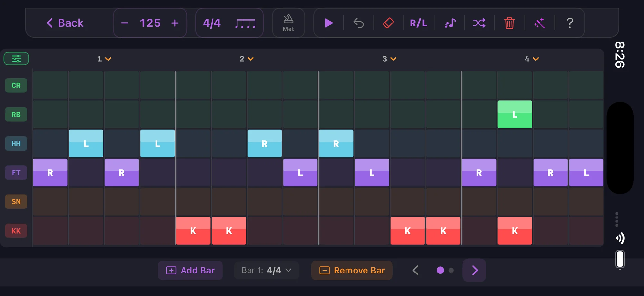
Task: Open help with the question mark
Action: 570,23
